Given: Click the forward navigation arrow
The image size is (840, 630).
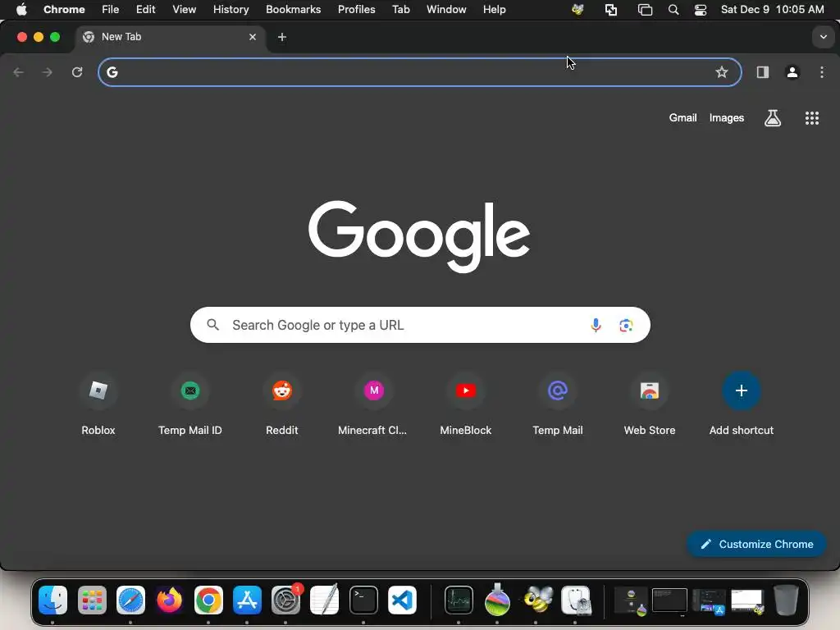Looking at the screenshot, I should click(48, 72).
